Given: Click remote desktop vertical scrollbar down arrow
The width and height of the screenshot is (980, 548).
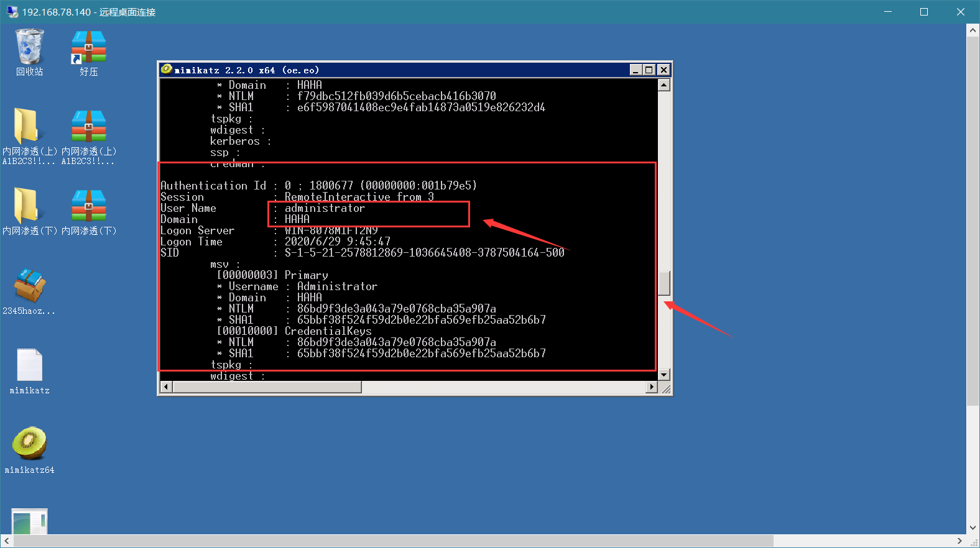Looking at the screenshot, I should click(973, 527).
